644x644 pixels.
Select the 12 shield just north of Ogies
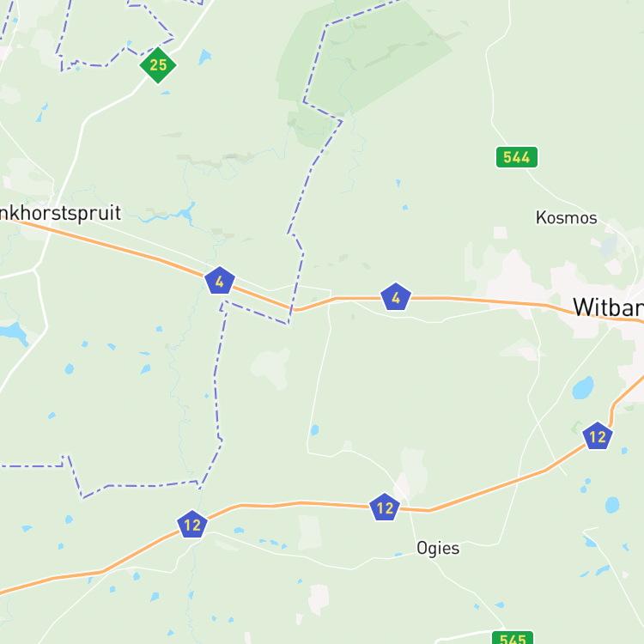click(x=385, y=507)
